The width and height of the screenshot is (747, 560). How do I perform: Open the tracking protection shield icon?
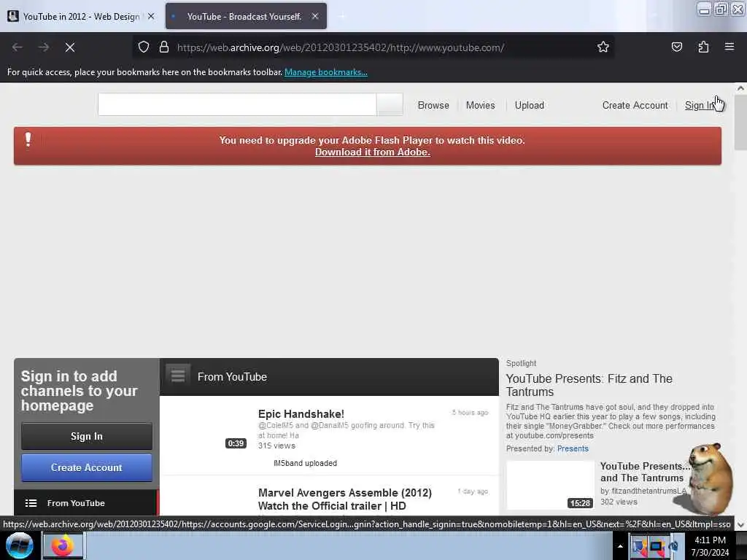pyautogui.click(x=144, y=47)
